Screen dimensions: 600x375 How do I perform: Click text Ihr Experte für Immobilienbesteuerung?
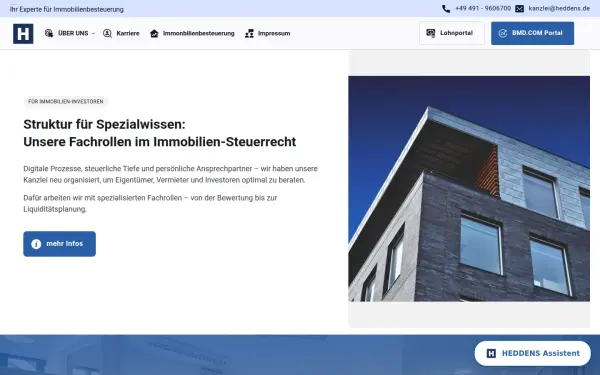(x=67, y=9)
